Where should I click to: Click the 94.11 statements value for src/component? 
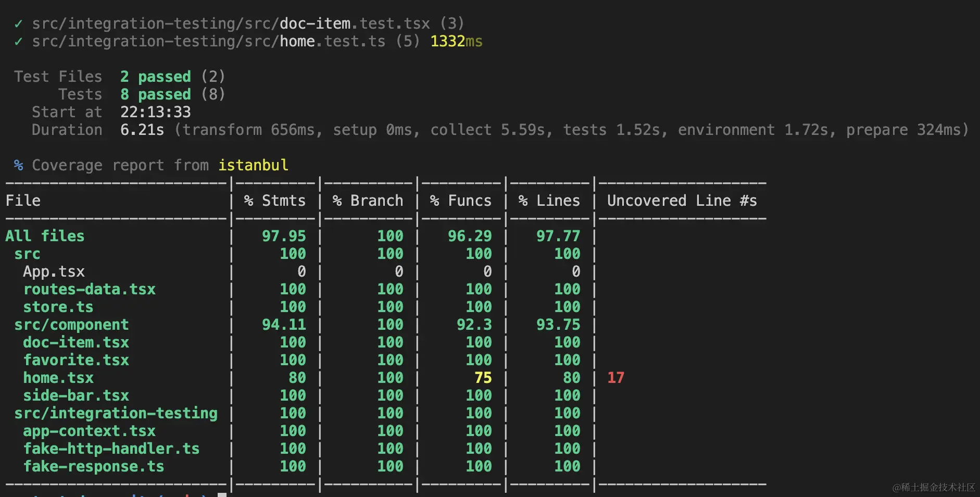(284, 325)
